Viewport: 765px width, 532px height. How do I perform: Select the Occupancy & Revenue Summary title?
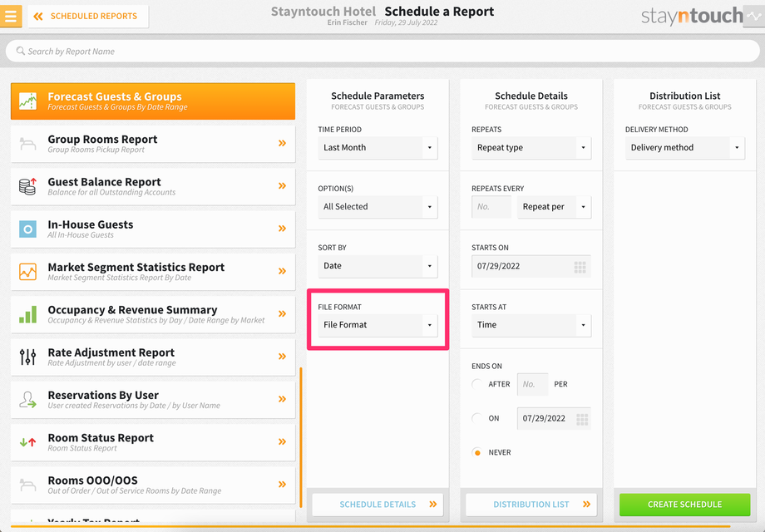click(x=132, y=310)
